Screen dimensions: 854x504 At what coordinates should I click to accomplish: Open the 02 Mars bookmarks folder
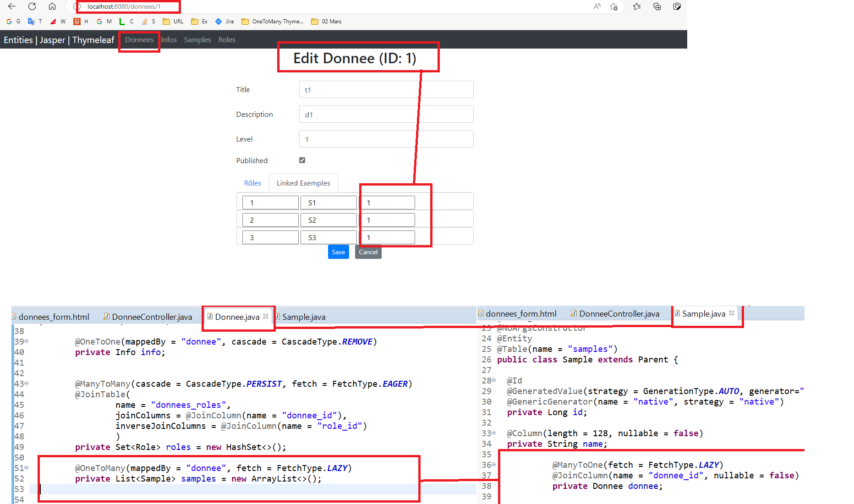pyautogui.click(x=326, y=22)
